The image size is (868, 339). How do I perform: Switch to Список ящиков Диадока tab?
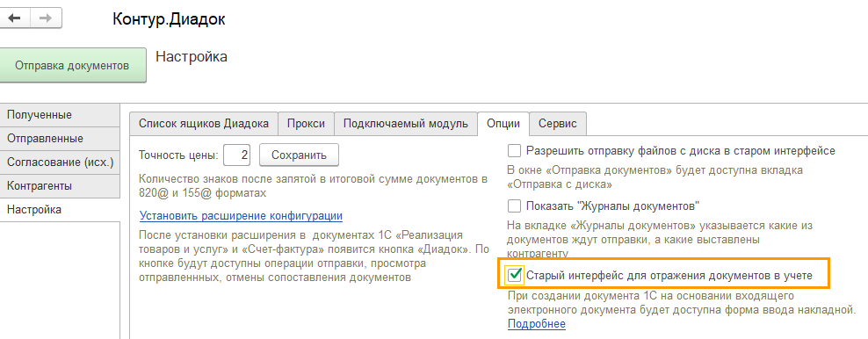(203, 123)
